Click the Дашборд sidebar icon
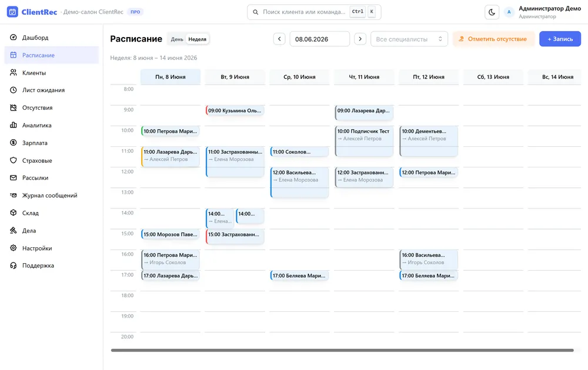 click(x=13, y=38)
